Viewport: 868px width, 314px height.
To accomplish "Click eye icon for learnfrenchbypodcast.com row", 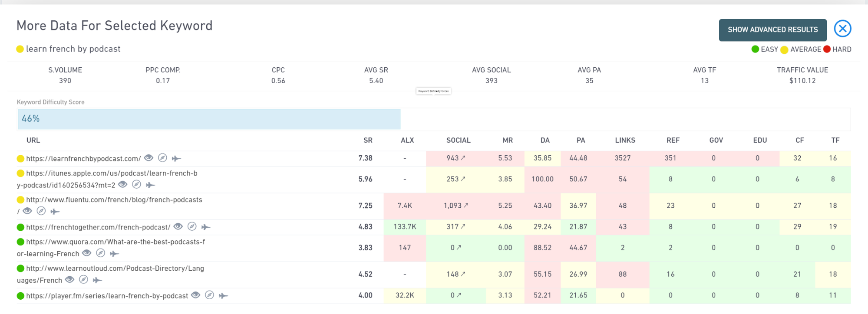I will point(149,158).
